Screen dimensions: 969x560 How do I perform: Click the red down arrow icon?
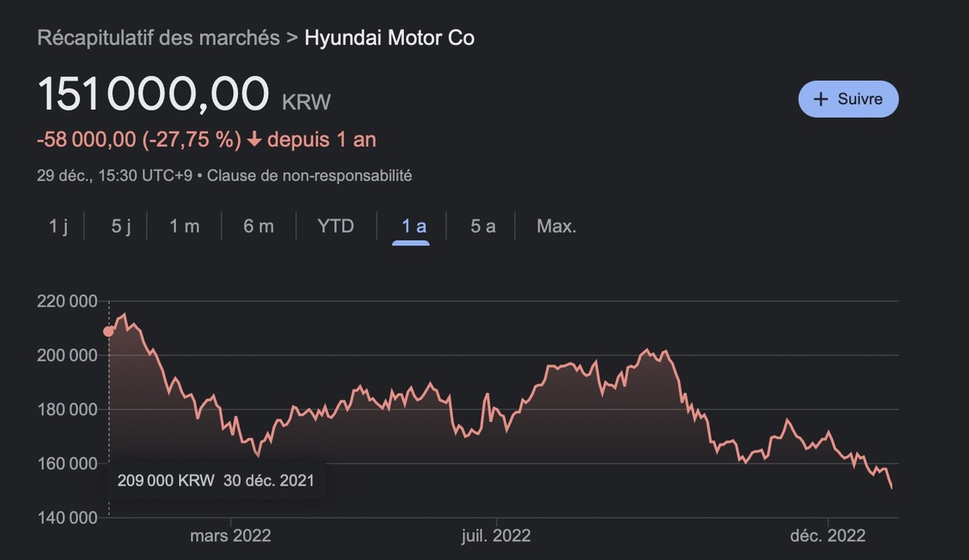[254, 140]
